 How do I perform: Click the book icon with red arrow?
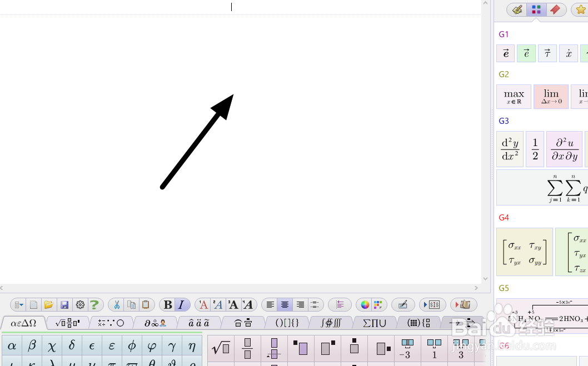463,305
